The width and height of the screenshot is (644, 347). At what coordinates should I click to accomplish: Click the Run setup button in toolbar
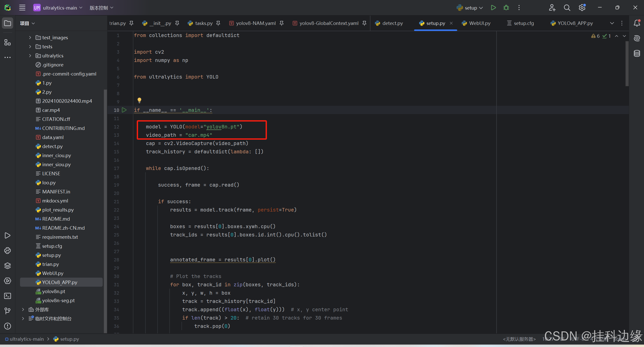point(493,8)
